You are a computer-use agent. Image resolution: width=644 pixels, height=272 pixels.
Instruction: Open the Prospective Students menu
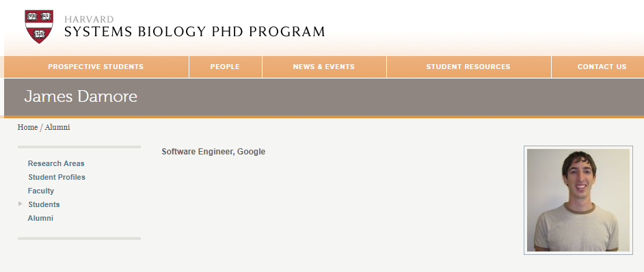96,66
